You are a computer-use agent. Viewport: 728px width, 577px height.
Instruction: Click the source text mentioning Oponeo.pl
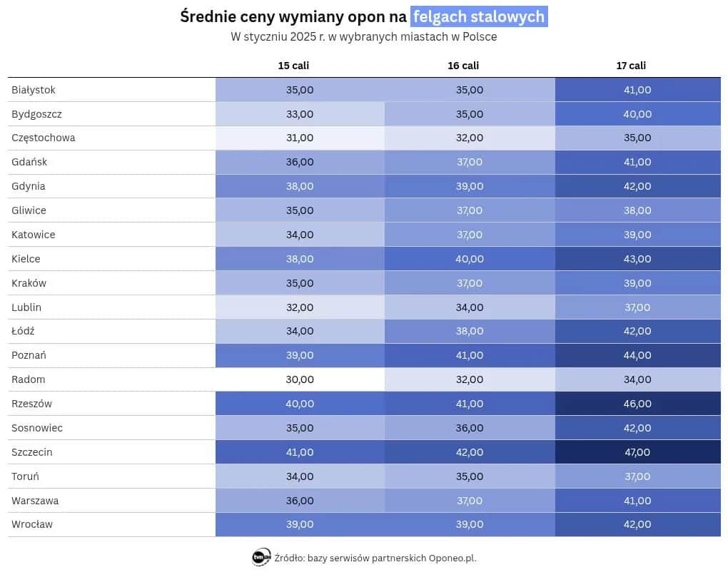pyautogui.click(x=375, y=558)
